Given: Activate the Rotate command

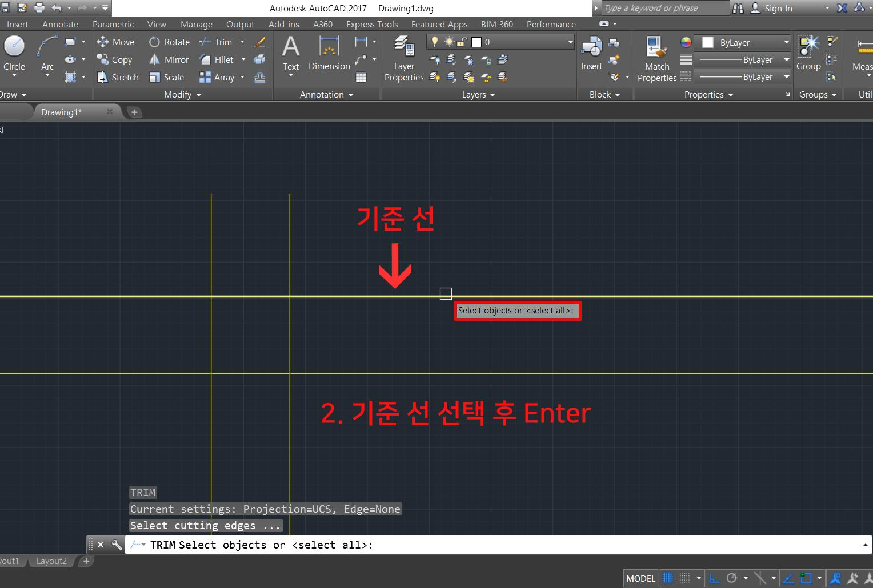Looking at the screenshot, I should coord(169,42).
